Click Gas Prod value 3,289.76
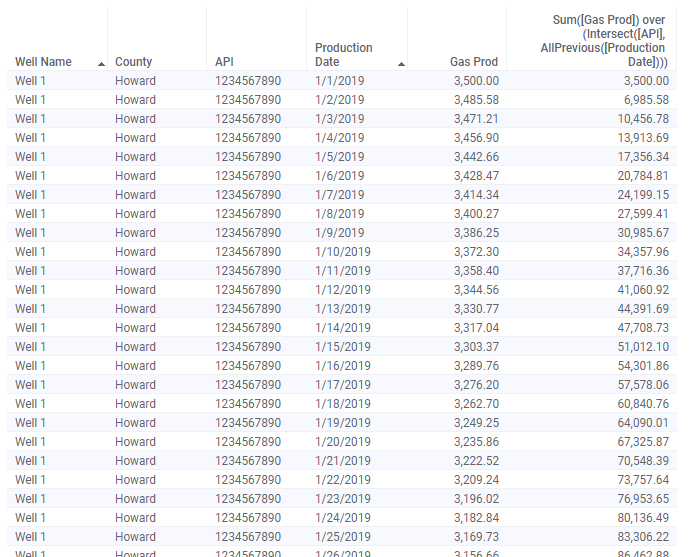Viewport: 691px width, 557px height. click(x=476, y=365)
